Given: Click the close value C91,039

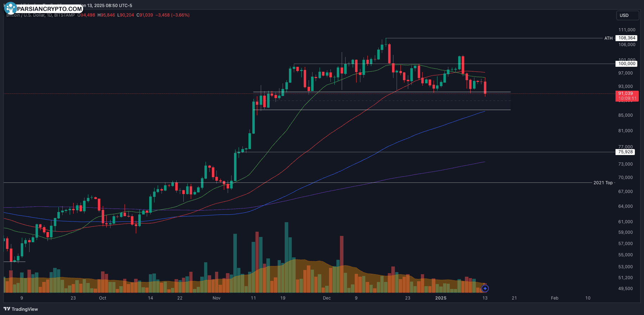Looking at the screenshot, I should tap(145, 15).
